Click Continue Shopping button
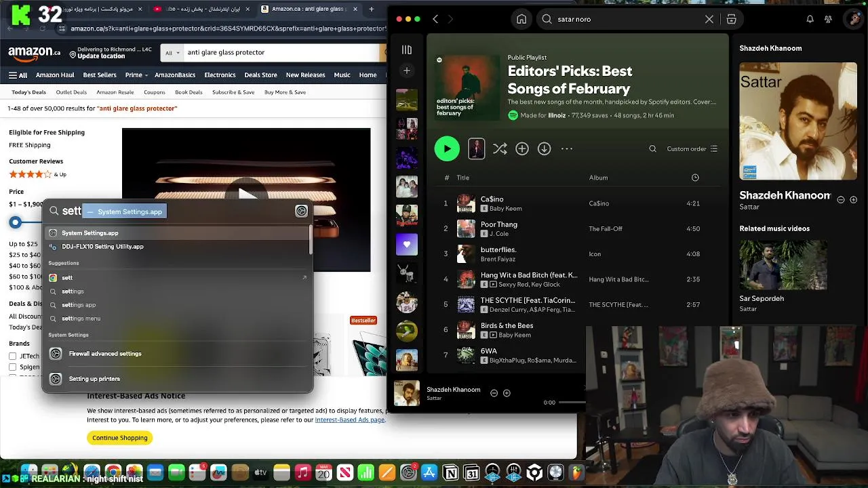This screenshot has height=488, width=868. point(120,438)
